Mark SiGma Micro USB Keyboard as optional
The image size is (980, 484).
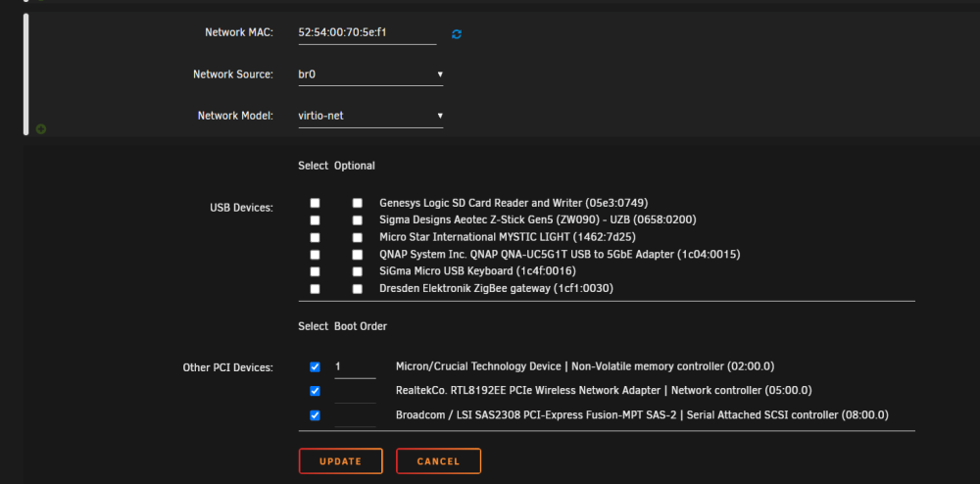[357, 271]
